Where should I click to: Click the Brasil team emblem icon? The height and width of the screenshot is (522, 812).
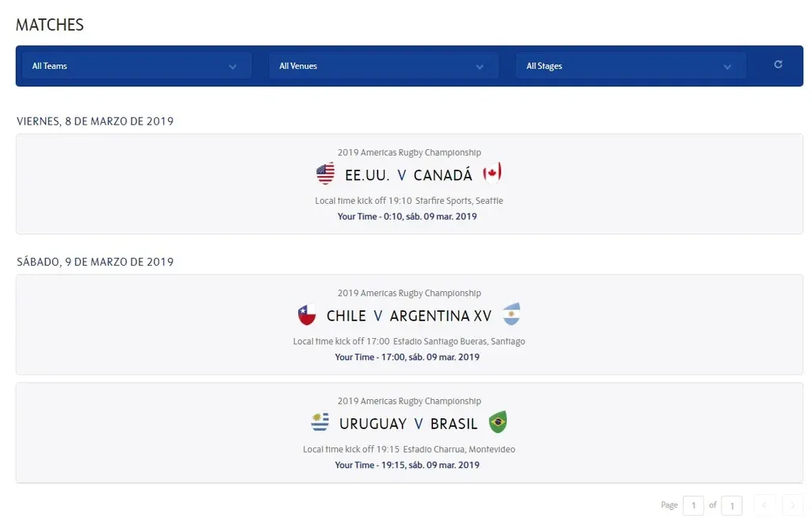(498, 422)
